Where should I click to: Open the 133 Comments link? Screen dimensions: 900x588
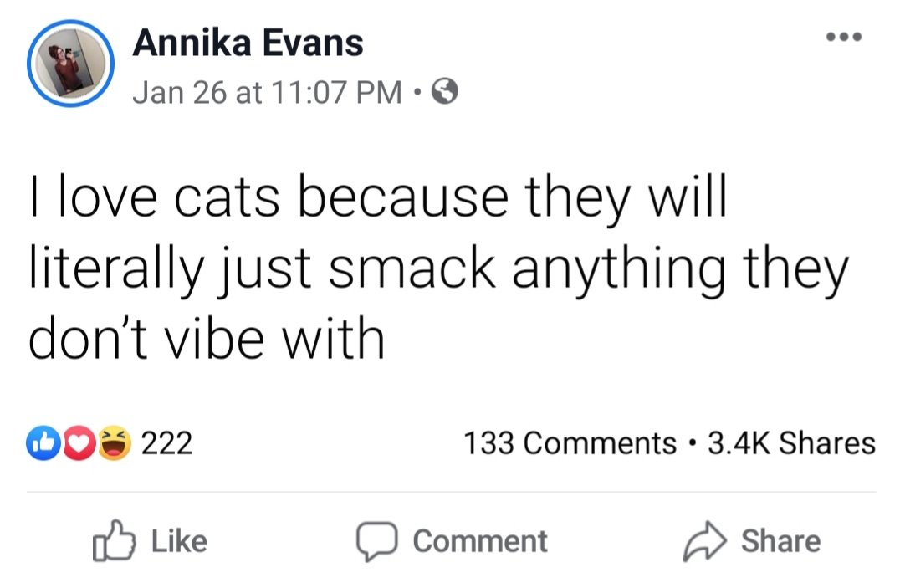click(x=570, y=443)
